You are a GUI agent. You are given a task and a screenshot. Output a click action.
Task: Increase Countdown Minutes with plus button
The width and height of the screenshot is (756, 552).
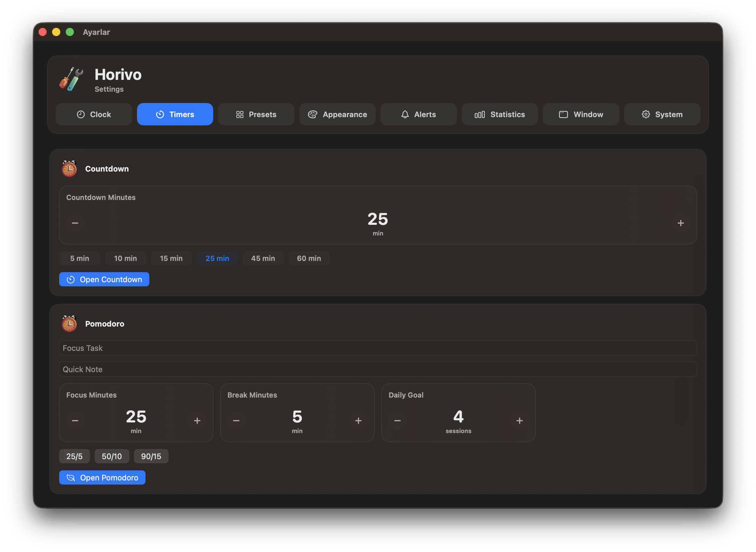click(681, 223)
